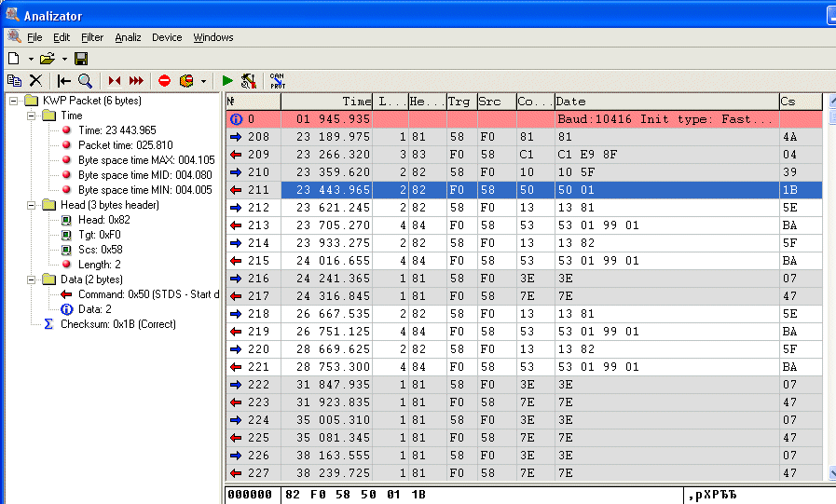
Task: Click the red triple arrows icon
Action: [x=136, y=81]
